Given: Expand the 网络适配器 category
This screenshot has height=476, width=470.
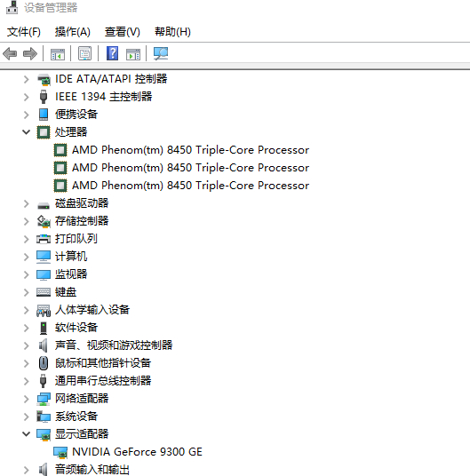Looking at the screenshot, I should click(x=27, y=399).
